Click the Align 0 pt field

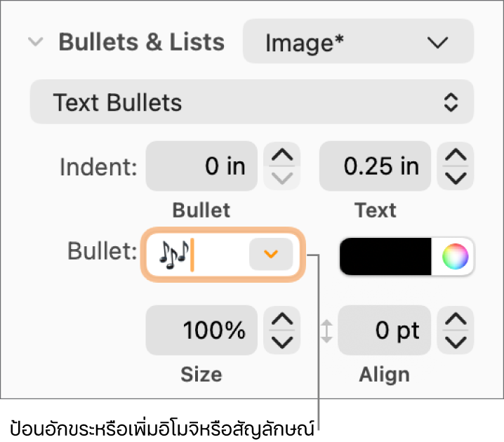click(x=384, y=330)
